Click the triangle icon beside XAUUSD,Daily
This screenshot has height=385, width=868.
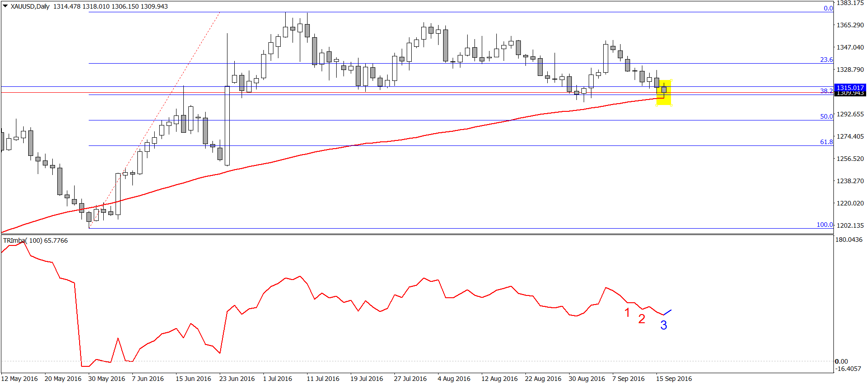click(5, 6)
